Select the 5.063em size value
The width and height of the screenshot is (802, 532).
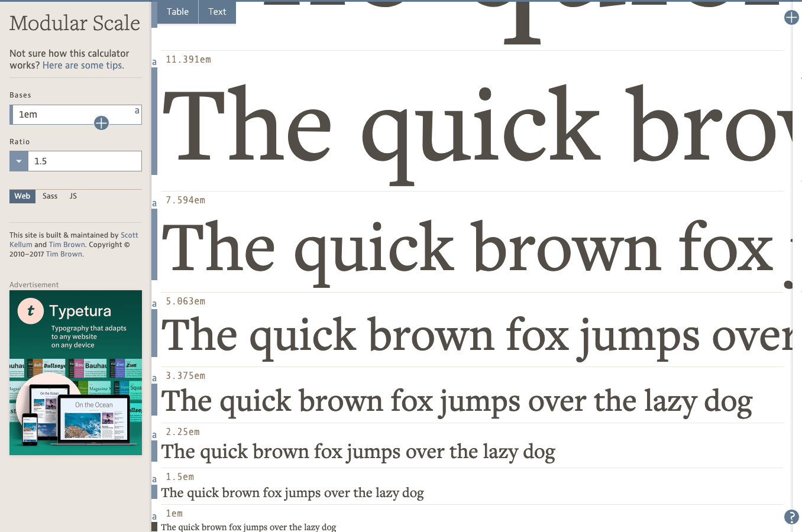click(186, 301)
